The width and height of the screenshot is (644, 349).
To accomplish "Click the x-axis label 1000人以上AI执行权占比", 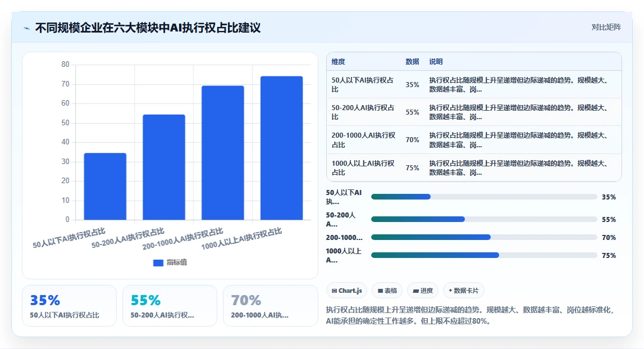I will (241, 239).
